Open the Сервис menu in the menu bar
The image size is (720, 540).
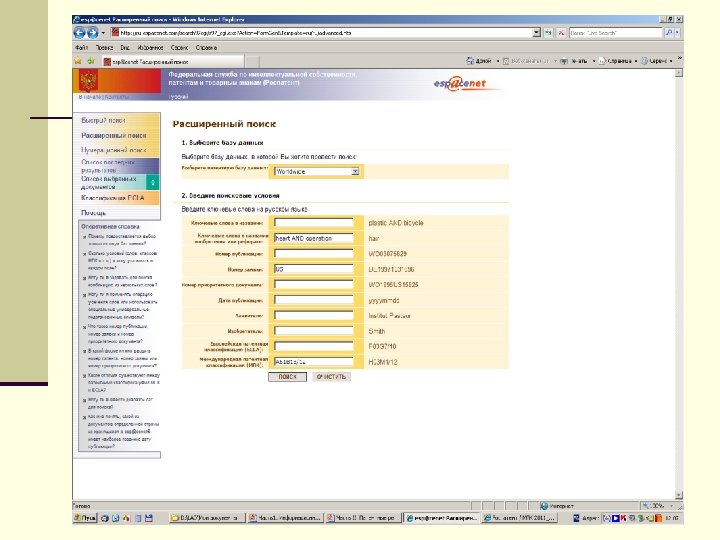click(179, 48)
